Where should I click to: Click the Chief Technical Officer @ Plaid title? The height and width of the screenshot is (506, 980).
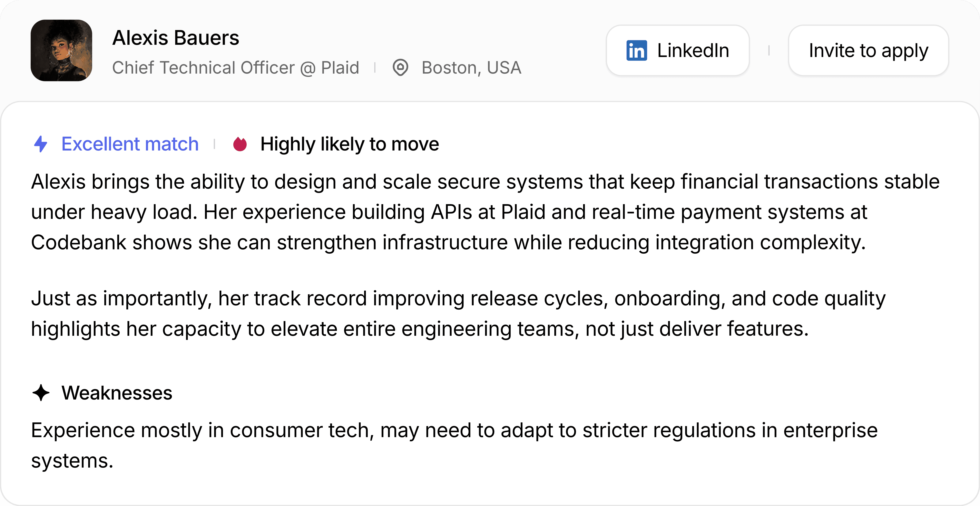(x=235, y=68)
